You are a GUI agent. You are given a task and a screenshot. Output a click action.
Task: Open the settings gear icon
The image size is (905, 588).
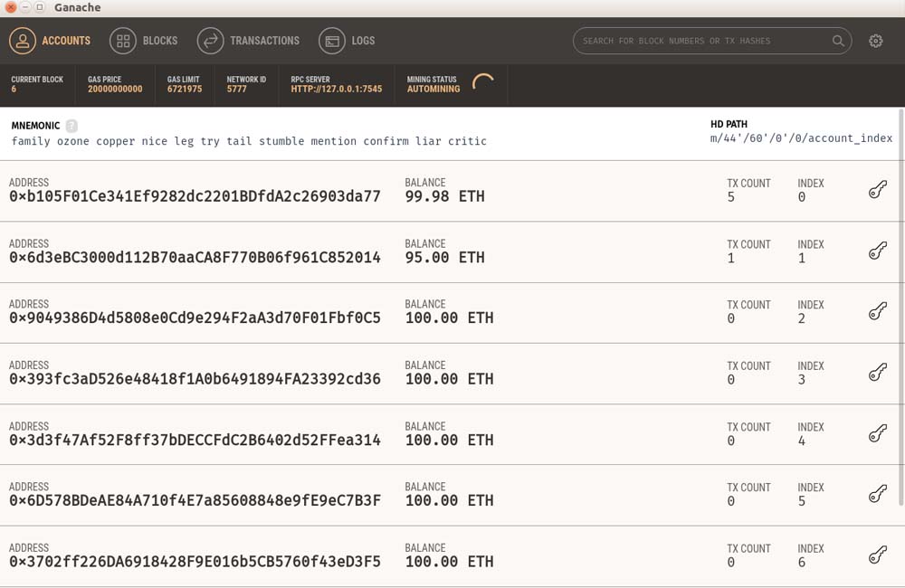pyautogui.click(x=875, y=41)
